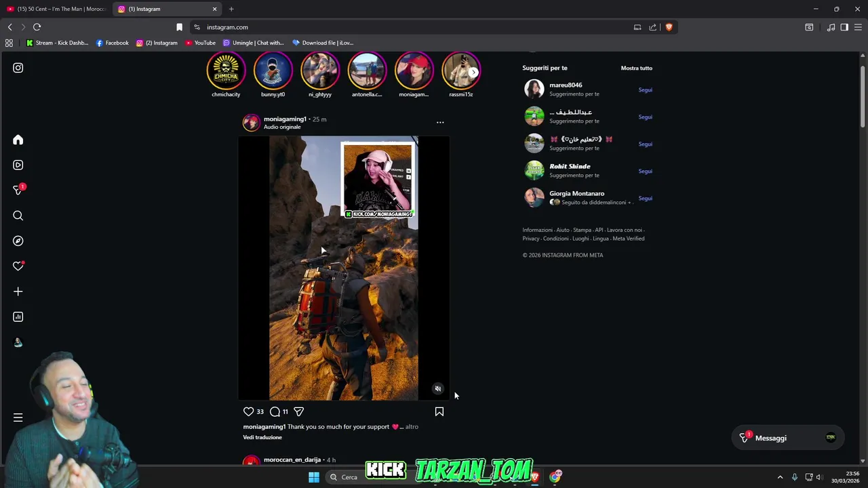Open Download file iLov... bookmark
The image size is (868, 488).
pos(323,43)
